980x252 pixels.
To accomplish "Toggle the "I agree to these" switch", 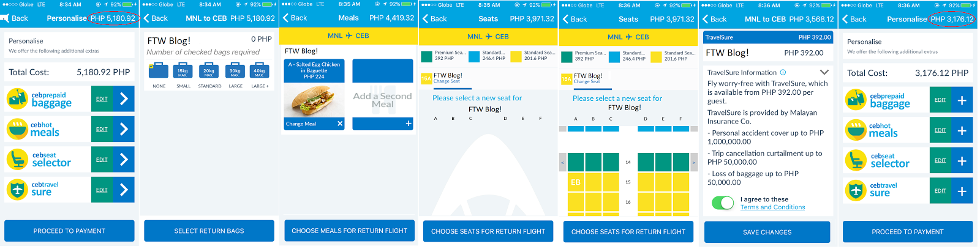I will [723, 203].
